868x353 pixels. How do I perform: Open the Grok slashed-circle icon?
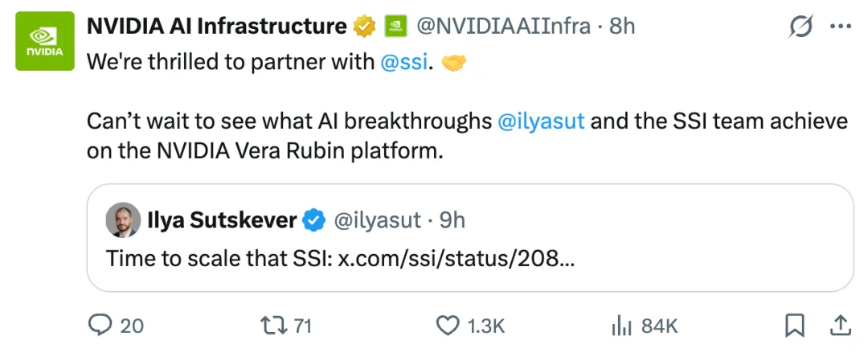tap(801, 27)
